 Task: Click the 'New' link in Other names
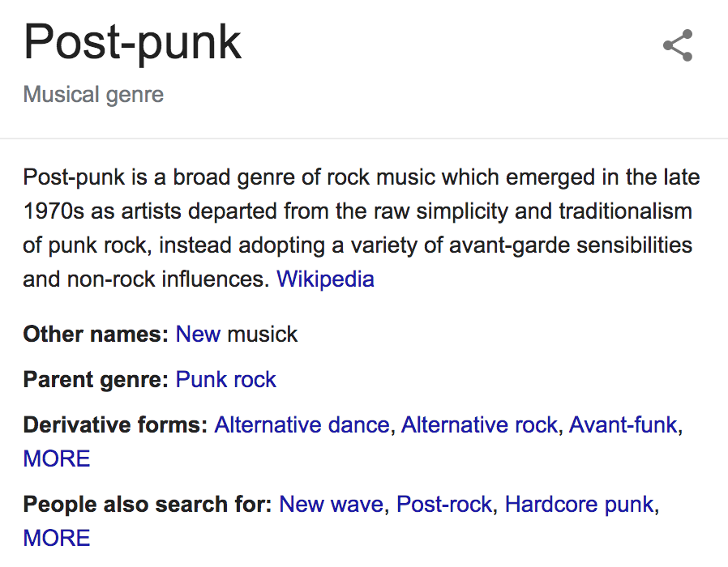[199, 334]
